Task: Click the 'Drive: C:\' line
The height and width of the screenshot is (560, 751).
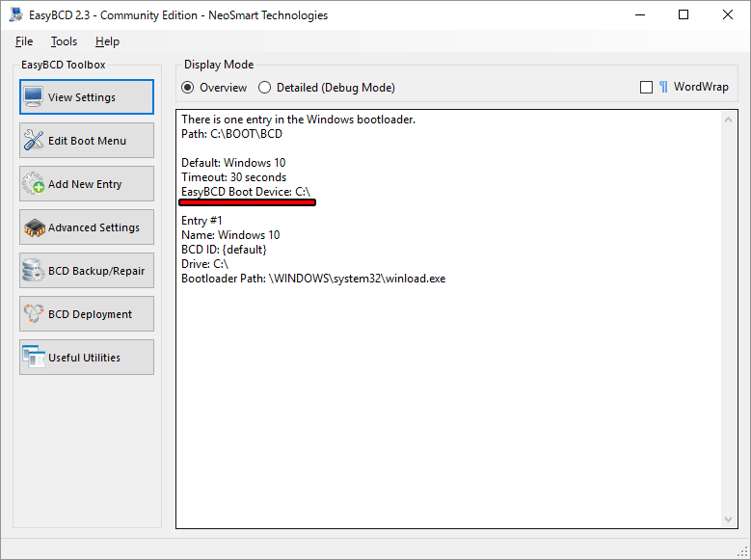Action: tap(204, 264)
